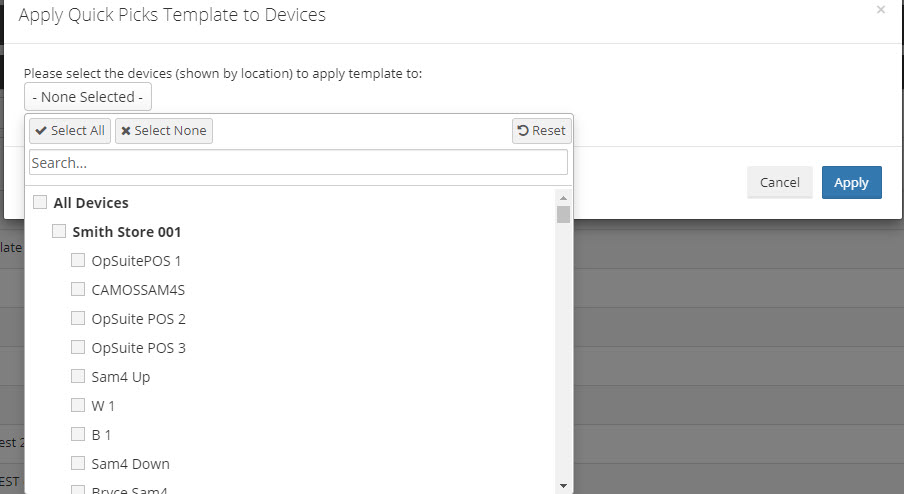This screenshot has height=494, width=904.
Task: Check the Sam4 Down checkbox
Action: coord(78,463)
